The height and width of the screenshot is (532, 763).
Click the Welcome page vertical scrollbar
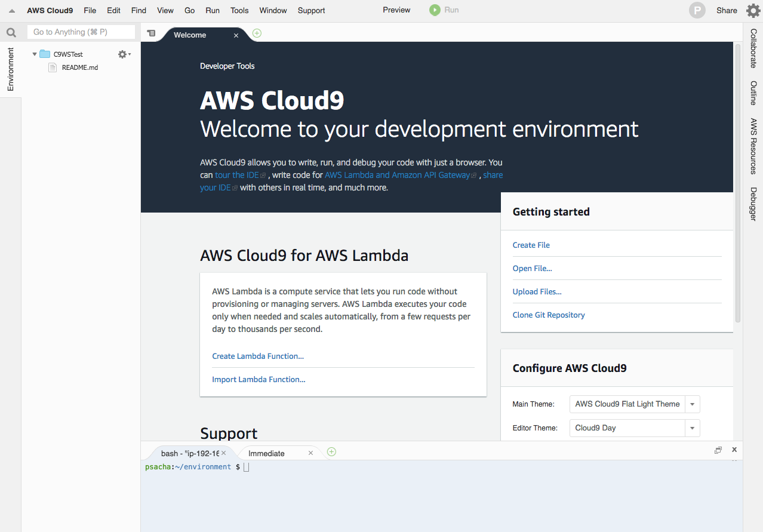[738, 182]
